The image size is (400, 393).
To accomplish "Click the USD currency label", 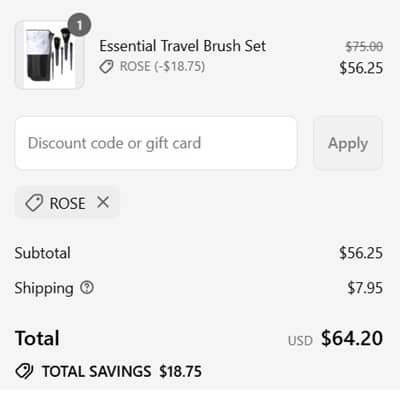I will pyautogui.click(x=300, y=341).
